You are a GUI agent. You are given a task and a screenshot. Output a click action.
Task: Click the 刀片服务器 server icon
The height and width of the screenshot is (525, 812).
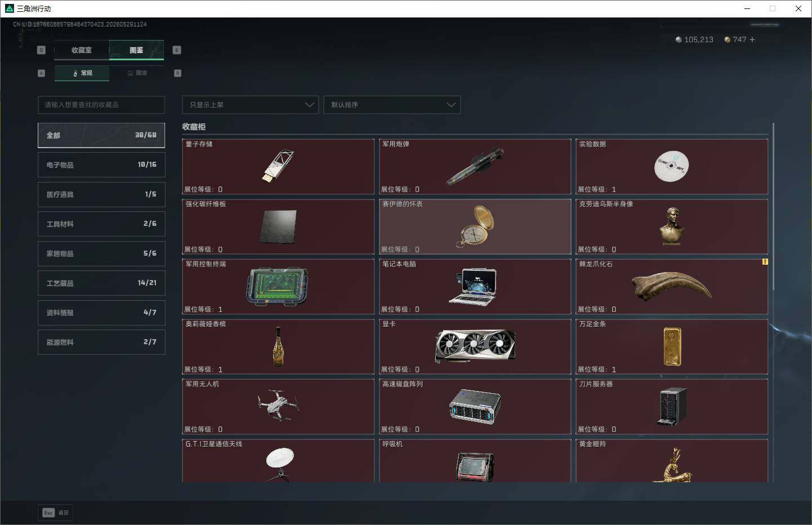pos(672,406)
